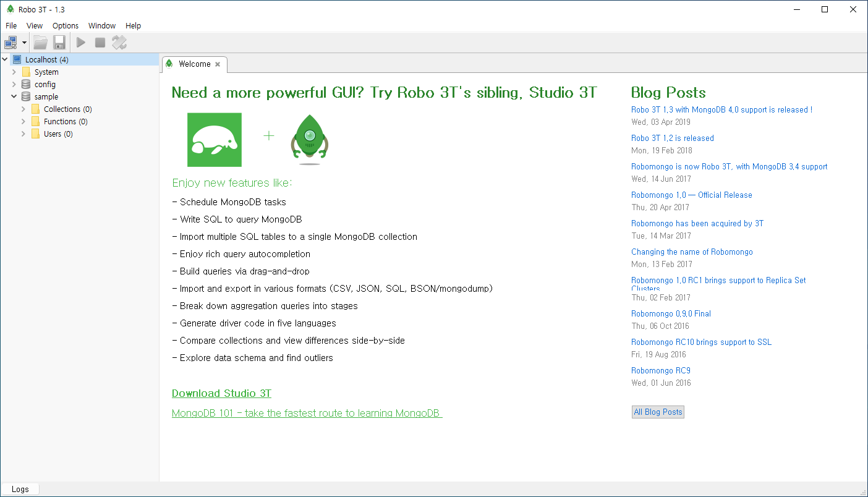Open the Robomongo acquired by 3T post
The width and height of the screenshot is (868, 497).
[697, 223]
